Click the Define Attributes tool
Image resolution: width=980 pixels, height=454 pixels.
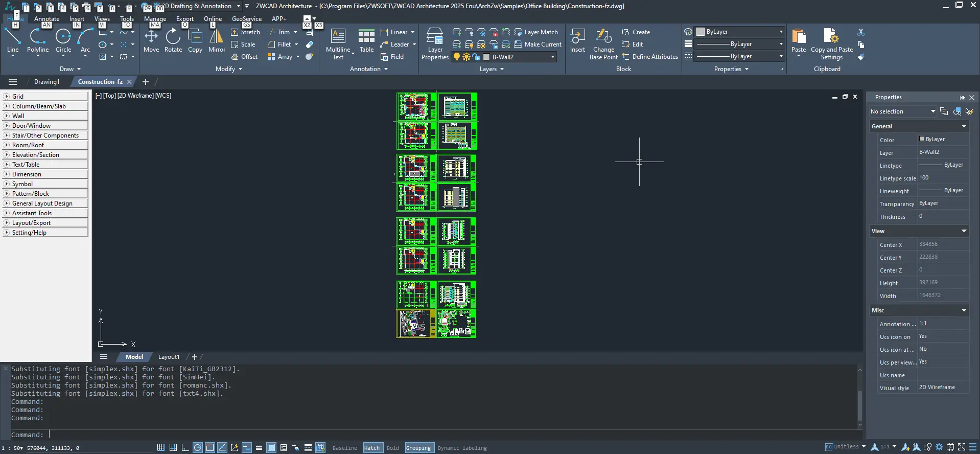tap(650, 57)
